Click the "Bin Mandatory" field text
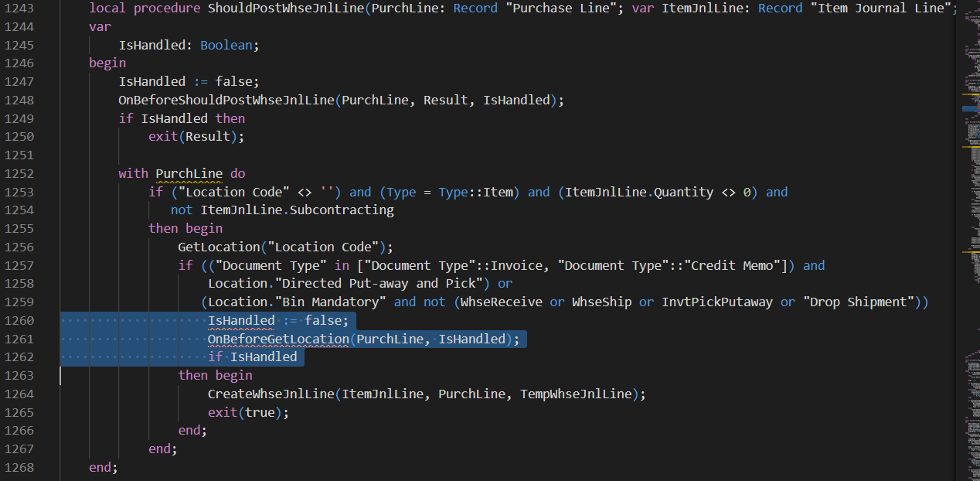980x481 pixels. [x=331, y=302]
